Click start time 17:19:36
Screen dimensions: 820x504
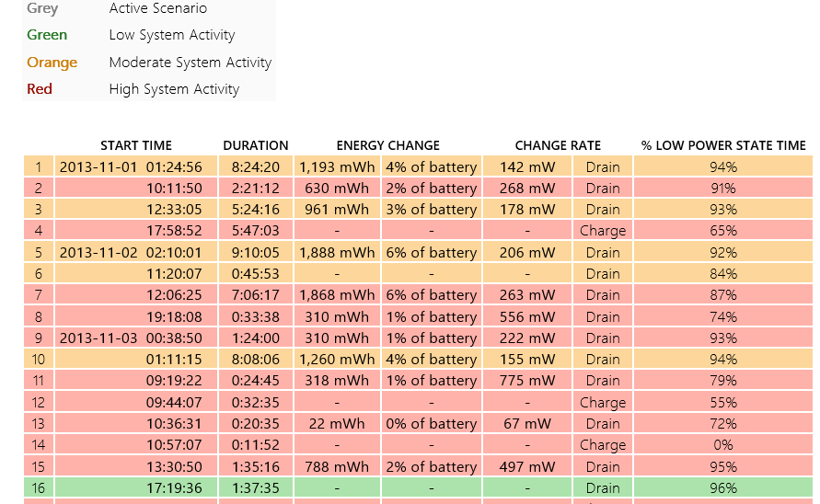point(136,487)
